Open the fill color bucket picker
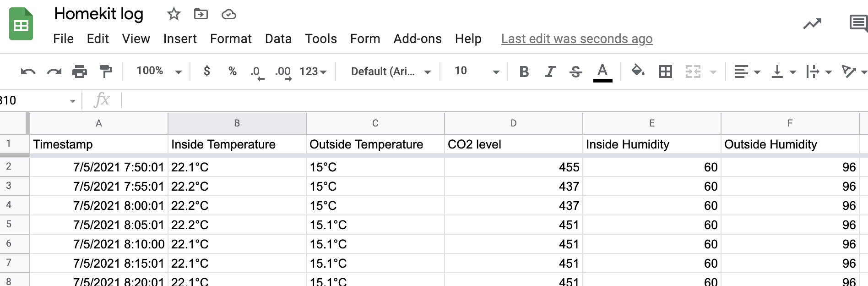Screen dimensions: 868x286 pos(638,71)
